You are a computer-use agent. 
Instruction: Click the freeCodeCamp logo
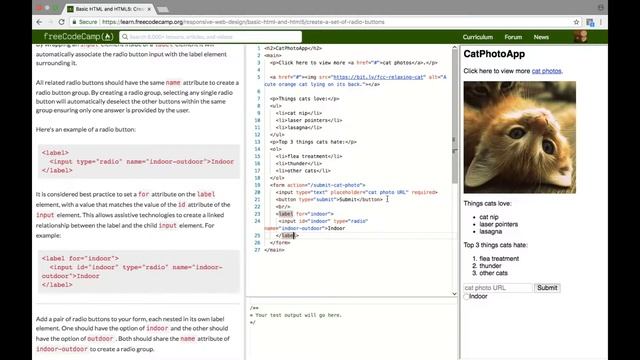pyautogui.click(x=78, y=37)
